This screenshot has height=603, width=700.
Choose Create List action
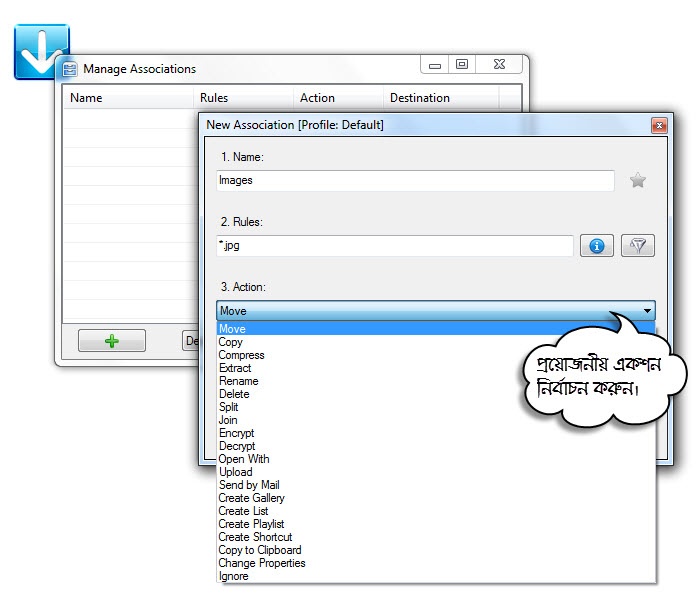pyautogui.click(x=436, y=510)
